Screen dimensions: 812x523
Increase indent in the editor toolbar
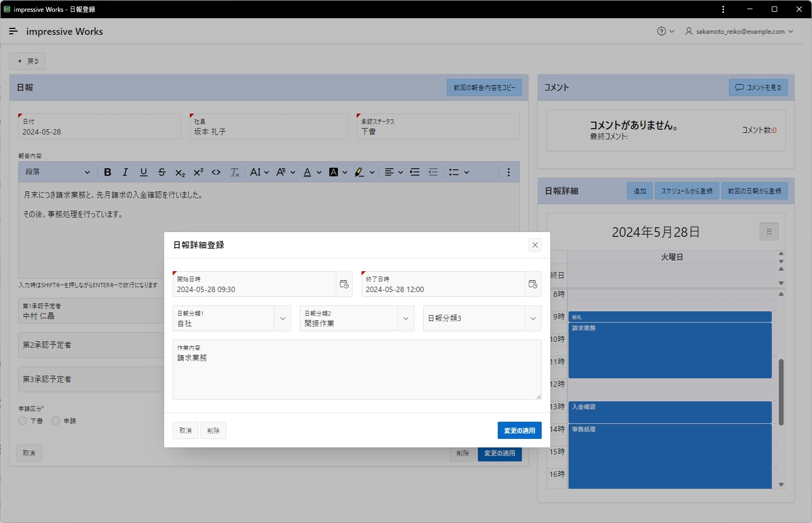pos(415,172)
